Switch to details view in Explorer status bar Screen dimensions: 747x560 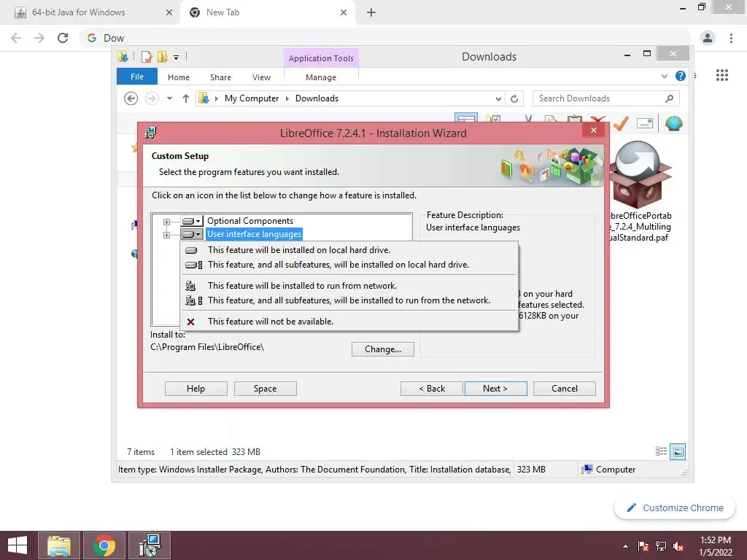pyautogui.click(x=661, y=451)
